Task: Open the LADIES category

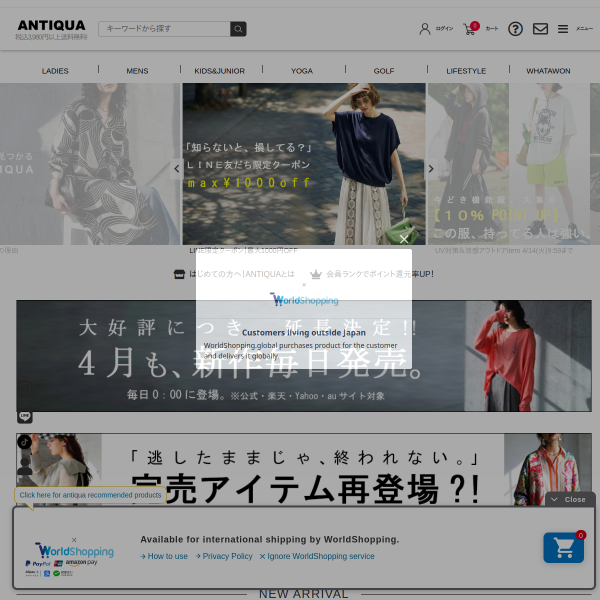Action: pos(55,71)
